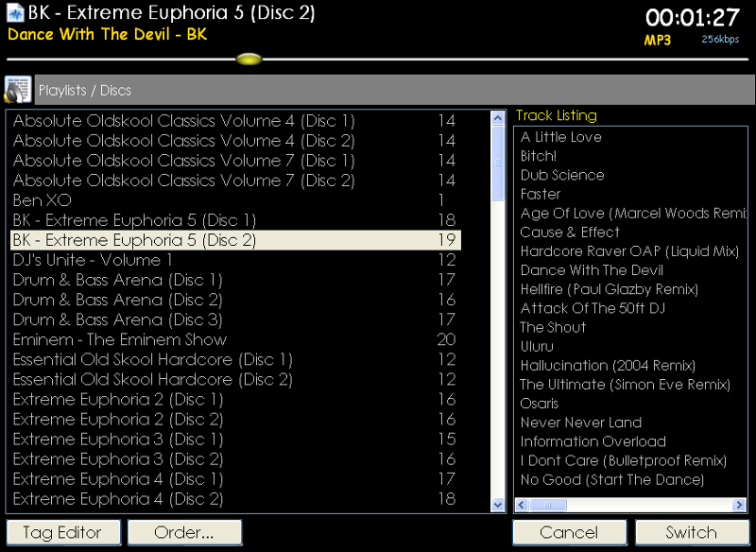Click the track listing's horizontal scrollbar thumb
756x552 pixels.
click(548, 505)
